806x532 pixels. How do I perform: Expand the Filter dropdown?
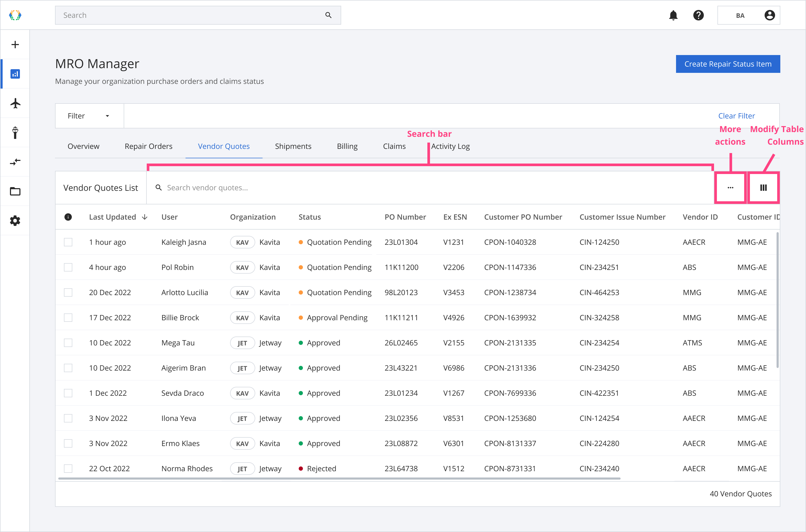click(x=90, y=116)
